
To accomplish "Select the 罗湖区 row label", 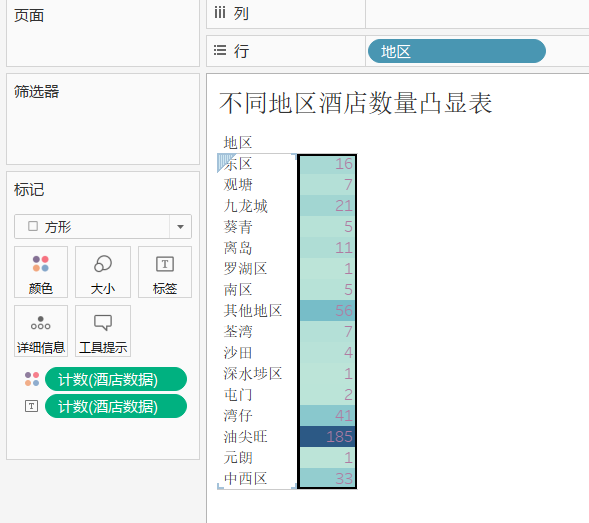I will point(245,269).
